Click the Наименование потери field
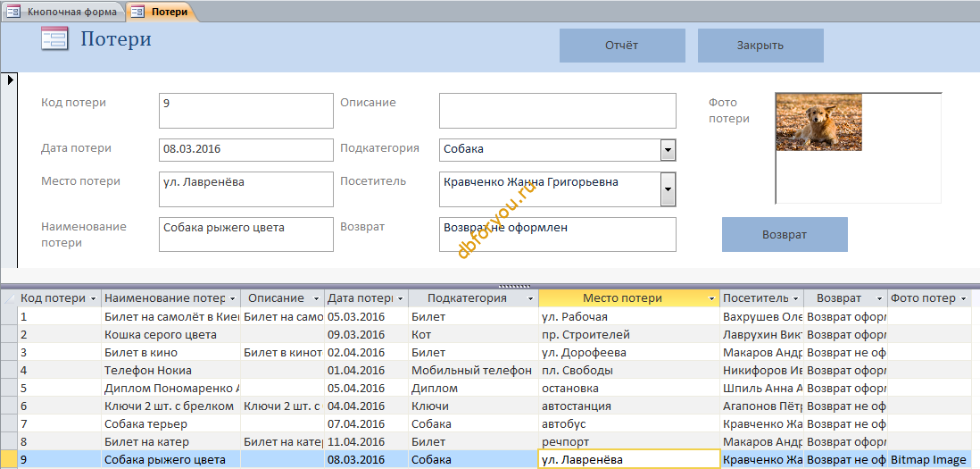The image size is (980, 469). click(246, 234)
